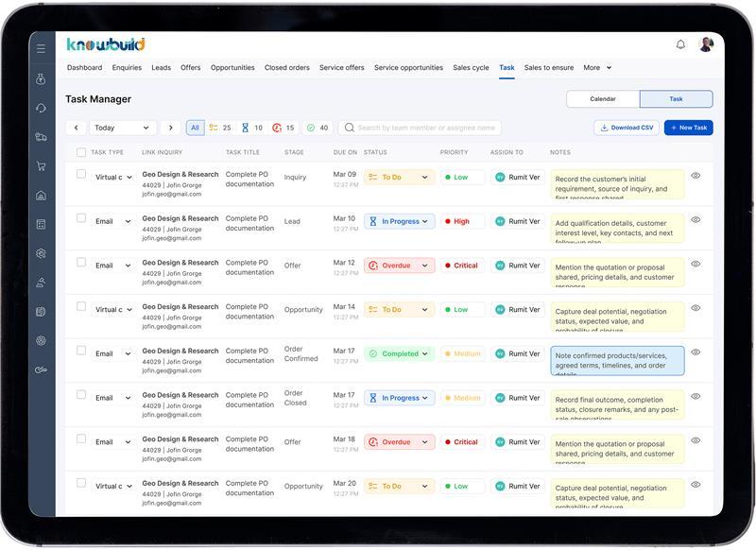Open the round flower-shaped sidebar icon

click(41, 341)
